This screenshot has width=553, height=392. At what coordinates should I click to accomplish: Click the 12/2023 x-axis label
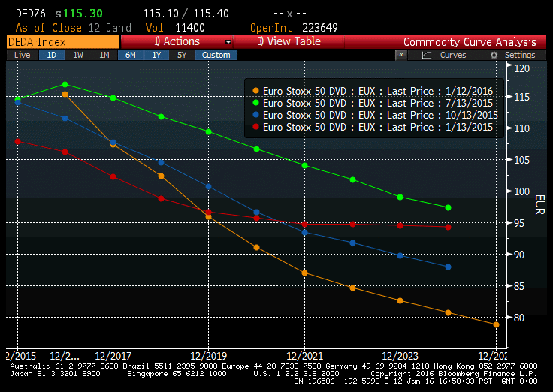400,356
